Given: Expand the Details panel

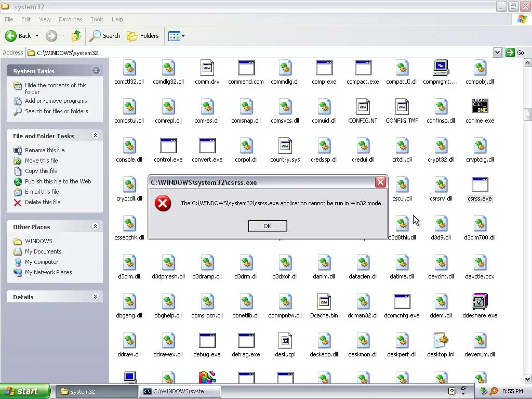Looking at the screenshot, I should tap(96, 297).
